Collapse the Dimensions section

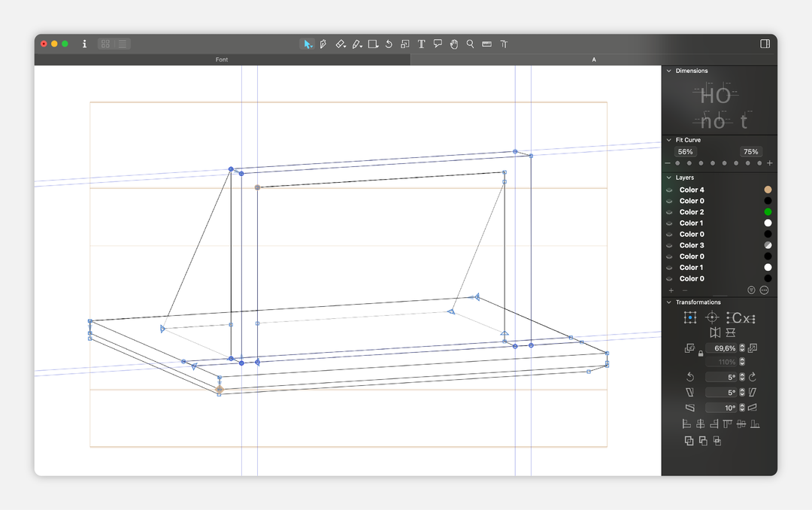point(668,71)
